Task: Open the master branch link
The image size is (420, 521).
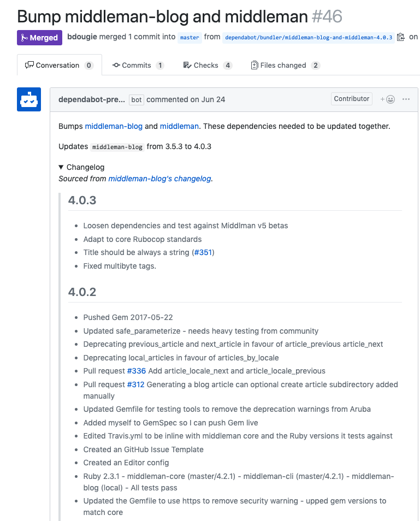Action: click(190, 38)
